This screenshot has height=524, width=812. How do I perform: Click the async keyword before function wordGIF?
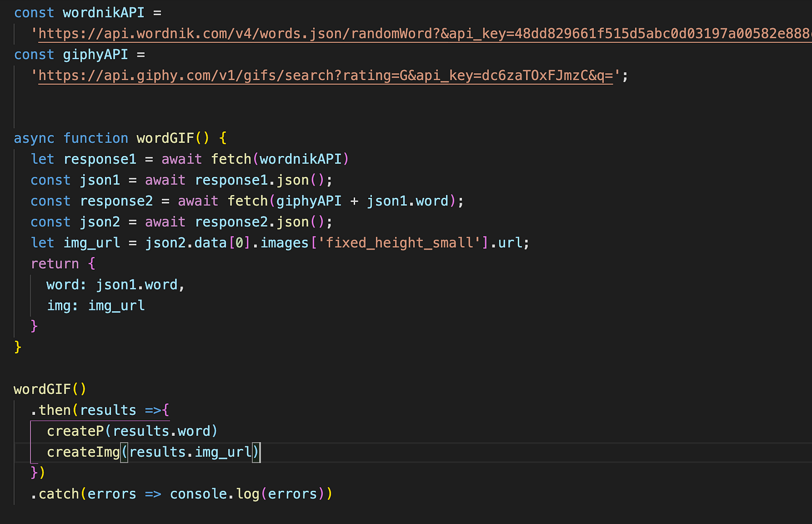tap(34, 138)
